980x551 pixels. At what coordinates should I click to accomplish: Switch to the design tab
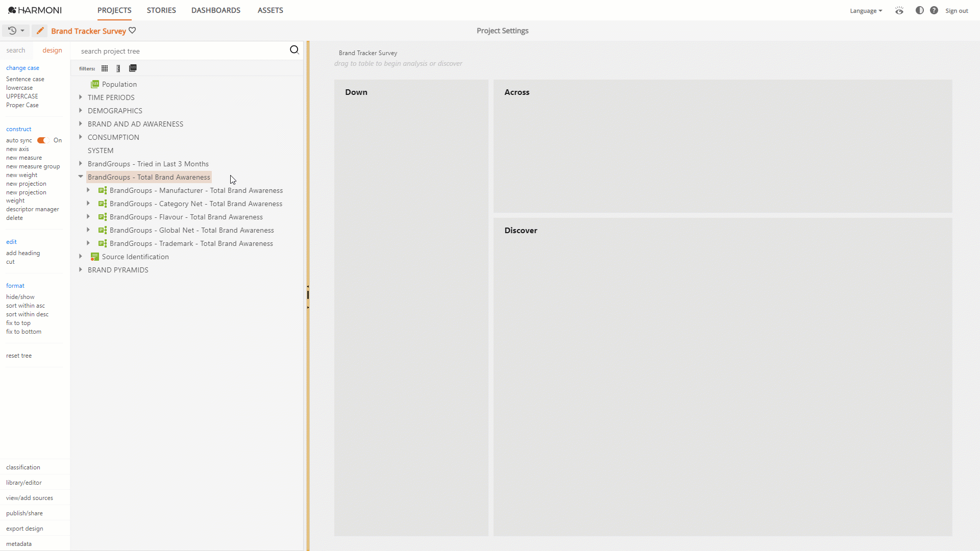pos(52,50)
